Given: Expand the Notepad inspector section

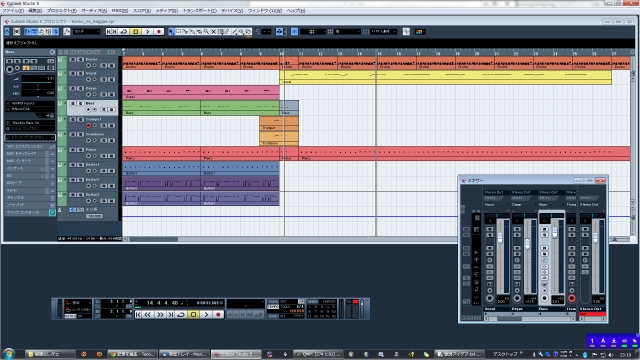Looking at the screenshot, I should (30, 205).
